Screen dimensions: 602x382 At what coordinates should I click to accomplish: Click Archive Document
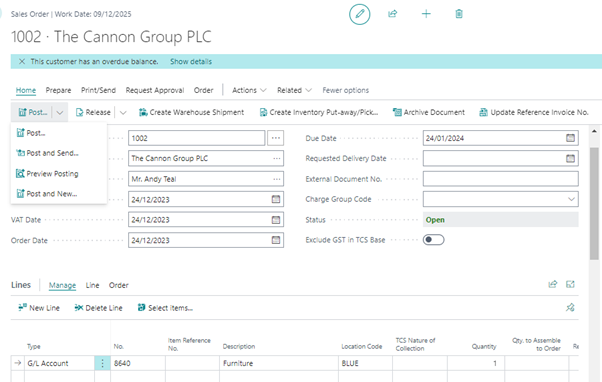pyautogui.click(x=428, y=112)
